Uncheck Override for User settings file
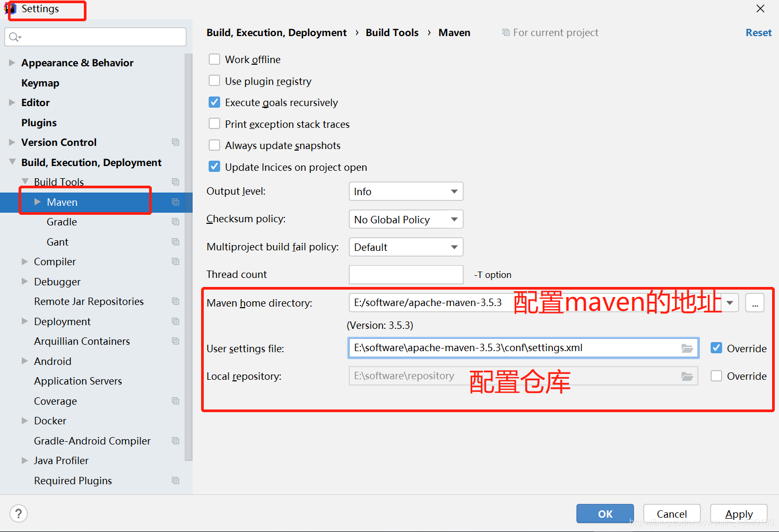Viewport: 779px width, 532px height. [x=716, y=348]
